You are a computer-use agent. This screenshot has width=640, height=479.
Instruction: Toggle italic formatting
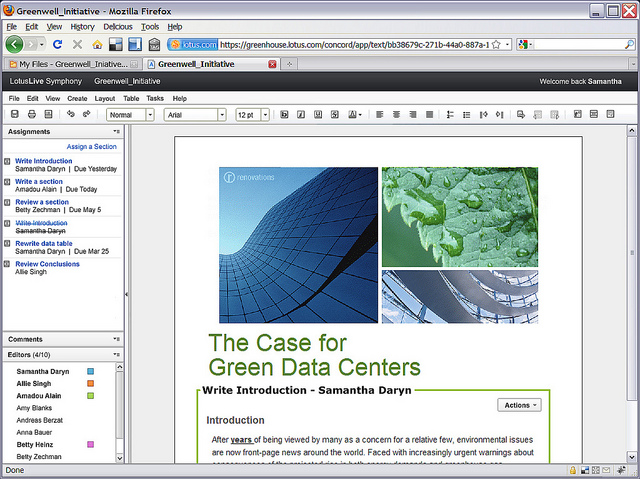pos(301,115)
